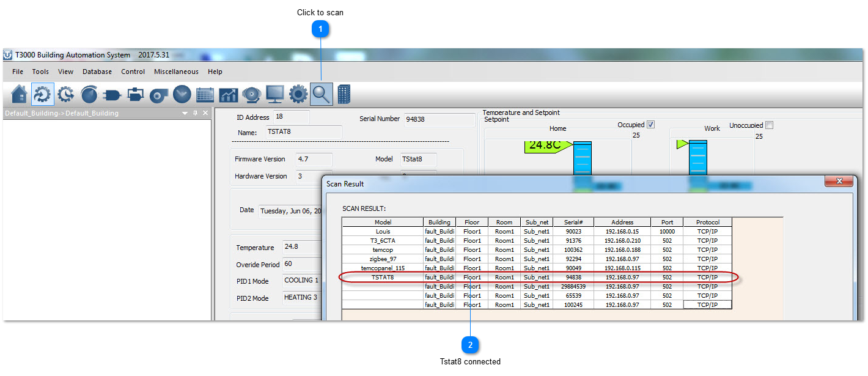Click the Hardware Version field
The height and width of the screenshot is (376, 868).
tap(314, 176)
